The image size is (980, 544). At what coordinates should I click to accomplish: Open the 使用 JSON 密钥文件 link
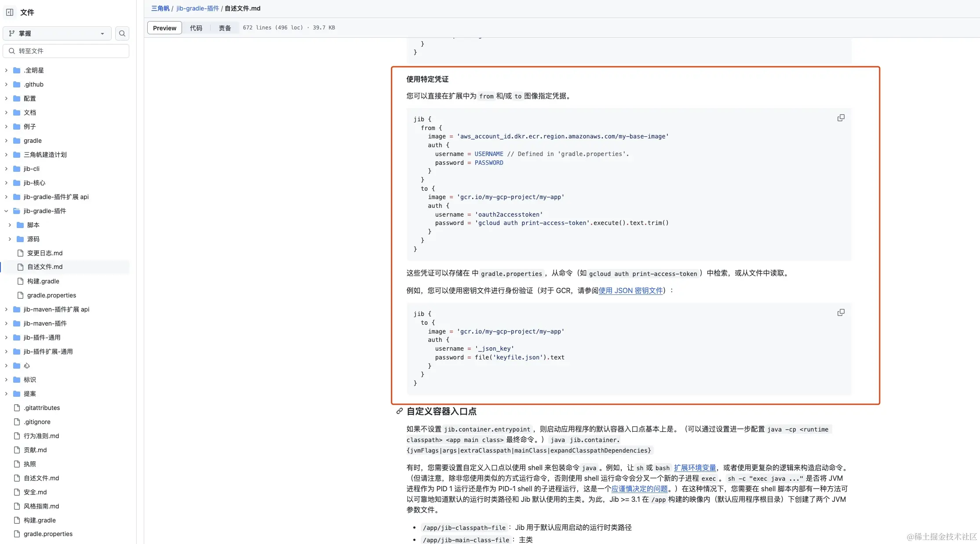630,291
